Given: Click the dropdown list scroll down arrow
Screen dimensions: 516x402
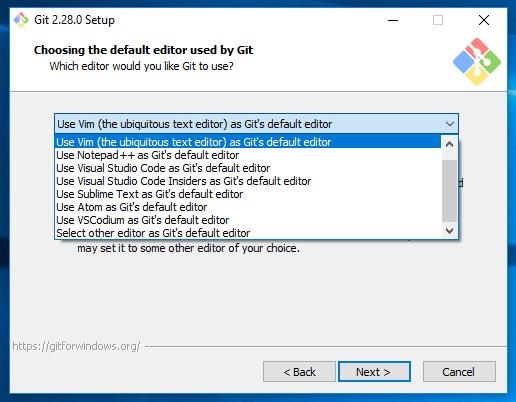Looking at the screenshot, I should [449, 230].
